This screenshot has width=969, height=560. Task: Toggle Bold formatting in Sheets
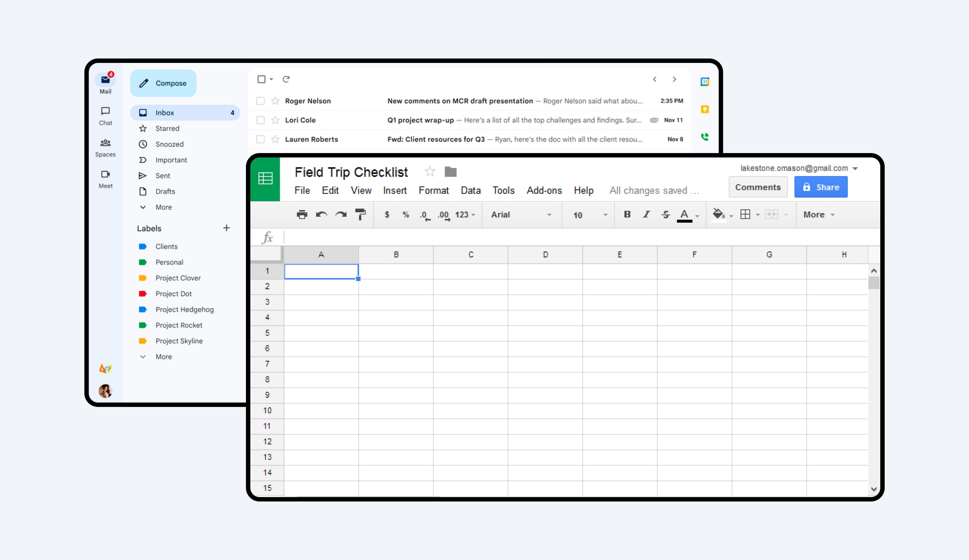(x=627, y=215)
